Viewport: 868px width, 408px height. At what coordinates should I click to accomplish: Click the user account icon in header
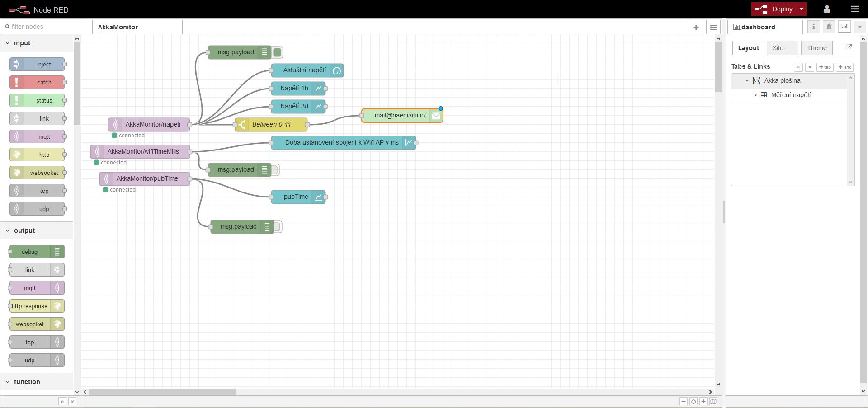click(826, 9)
